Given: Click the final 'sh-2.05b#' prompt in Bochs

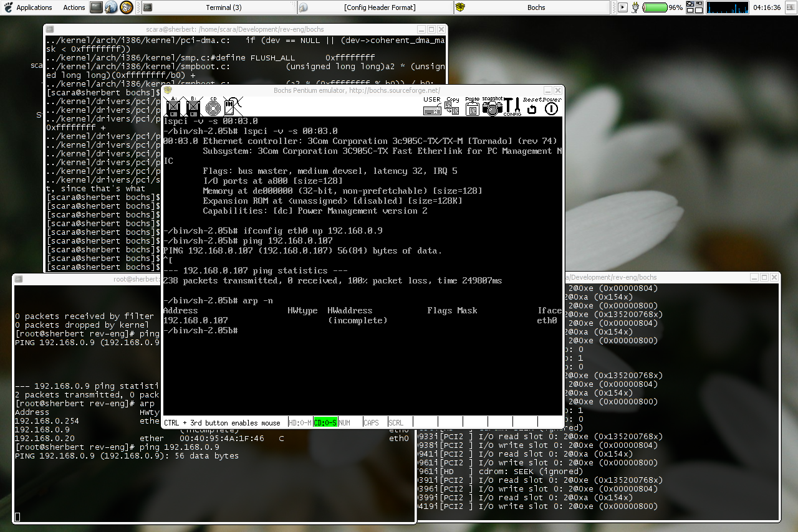Looking at the screenshot, I should [x=199, y=330].
